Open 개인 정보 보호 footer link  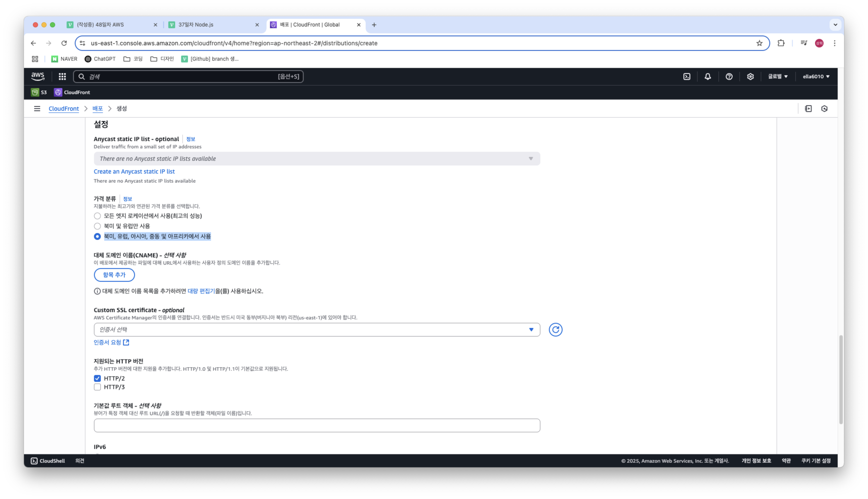pos(756,461)
